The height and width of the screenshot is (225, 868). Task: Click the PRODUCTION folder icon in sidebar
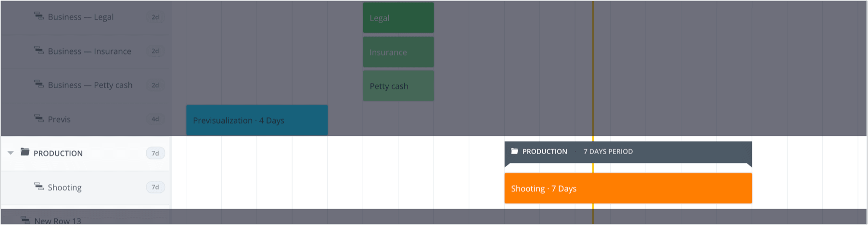pyautogui.click(x=25, y=152)
